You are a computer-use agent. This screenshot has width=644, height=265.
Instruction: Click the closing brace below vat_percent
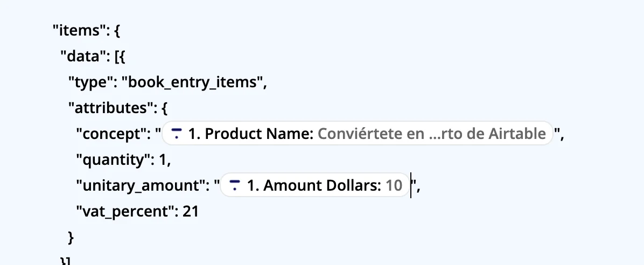tap(70, 237)
